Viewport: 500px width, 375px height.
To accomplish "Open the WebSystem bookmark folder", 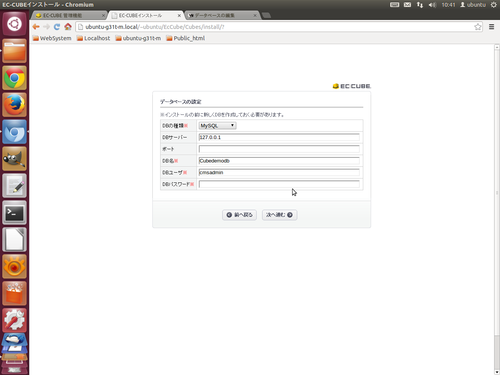I will [x=52, y=38].
